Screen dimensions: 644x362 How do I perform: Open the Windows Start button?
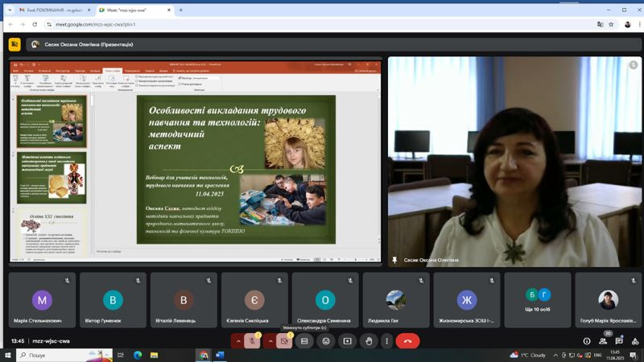coord(7,355)
